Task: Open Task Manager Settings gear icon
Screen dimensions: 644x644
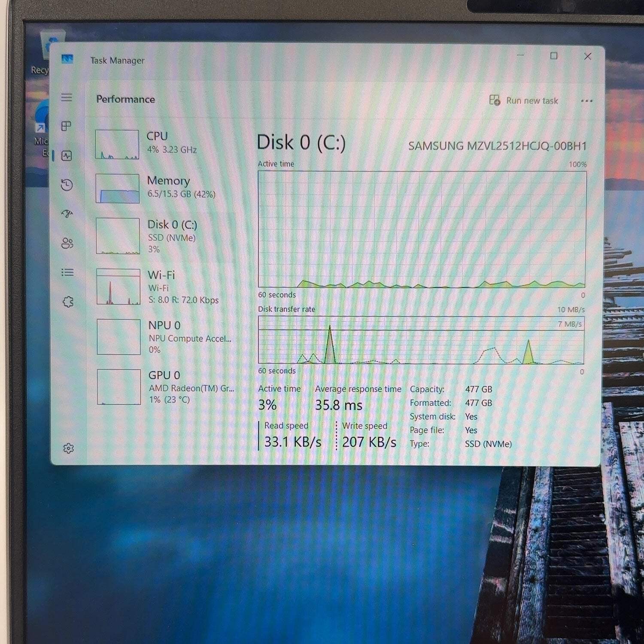Action: click(69, 448)
